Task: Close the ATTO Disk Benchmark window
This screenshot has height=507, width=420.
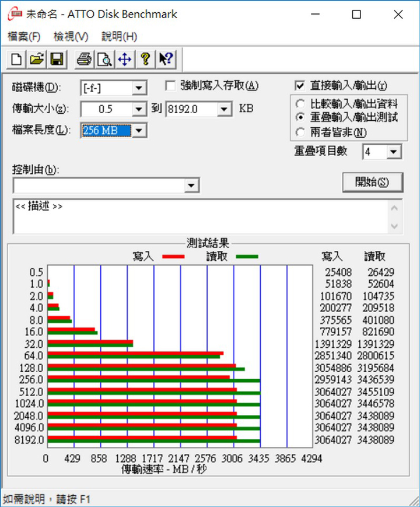Action: [398, 14]
